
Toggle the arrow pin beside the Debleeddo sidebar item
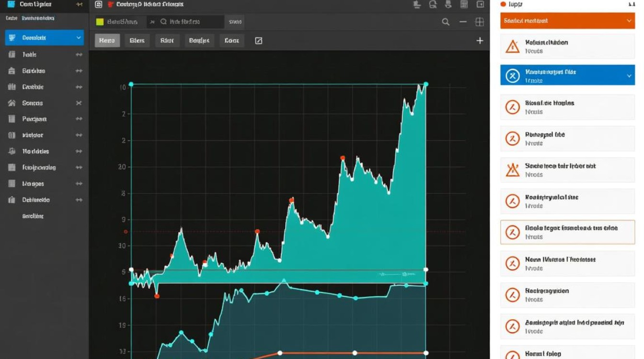point(79,200)
